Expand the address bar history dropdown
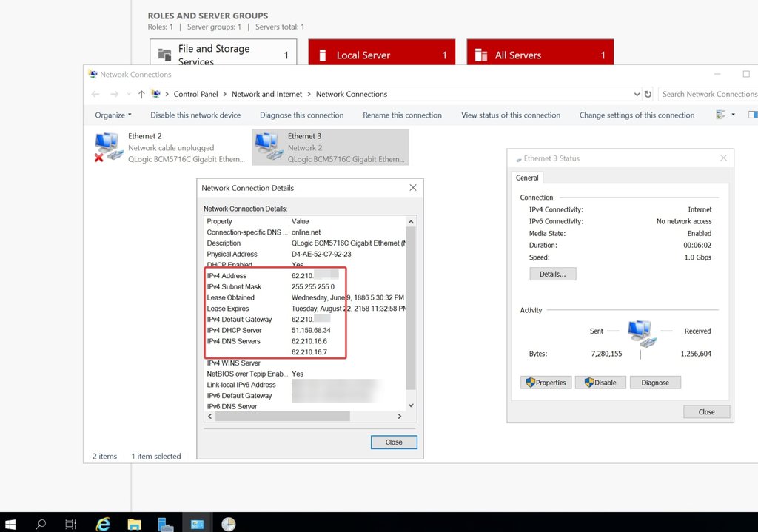Screen dimensions: 758x532 click(x=637, y=94)
